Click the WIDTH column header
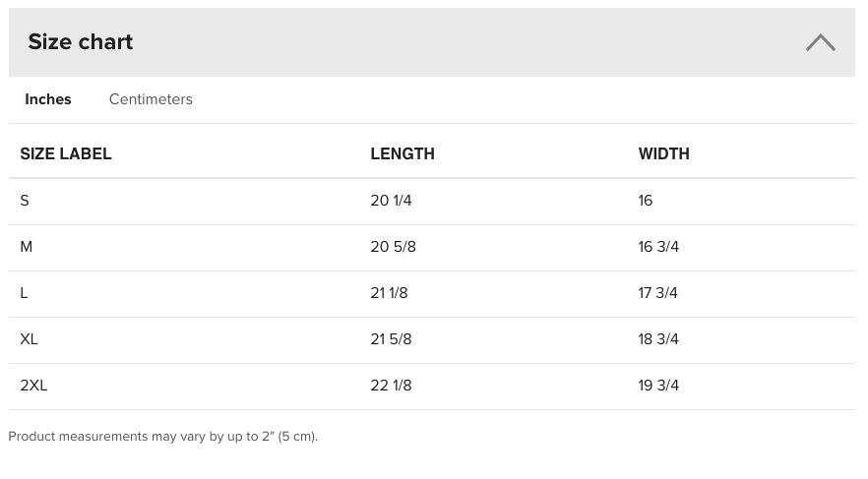The height and width of the screenshot is (479, 868). point(663,153)
